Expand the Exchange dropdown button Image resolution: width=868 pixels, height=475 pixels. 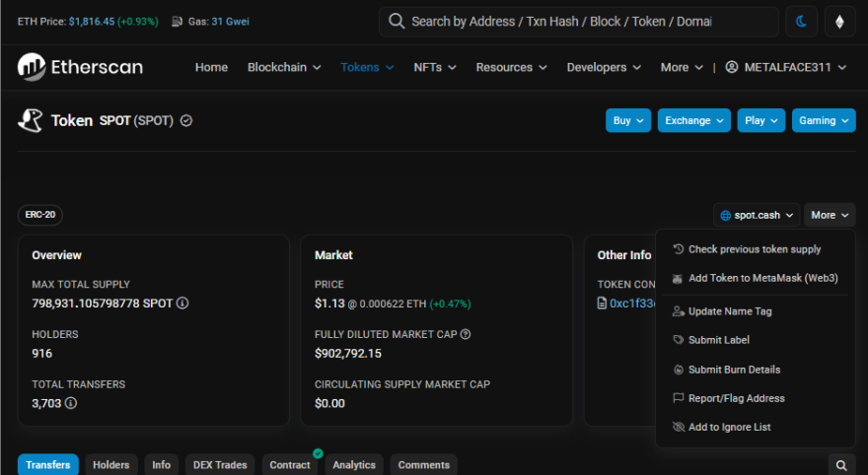694,120
